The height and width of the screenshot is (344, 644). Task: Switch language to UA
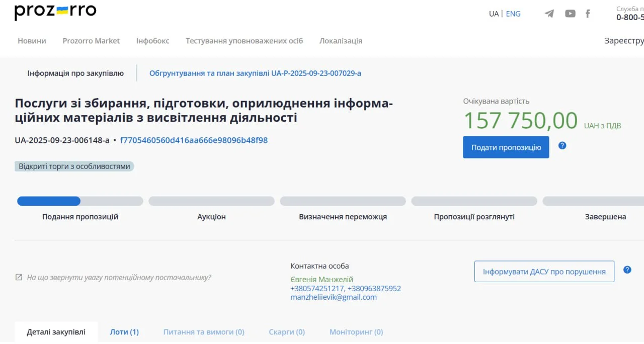tap(493, 14)
